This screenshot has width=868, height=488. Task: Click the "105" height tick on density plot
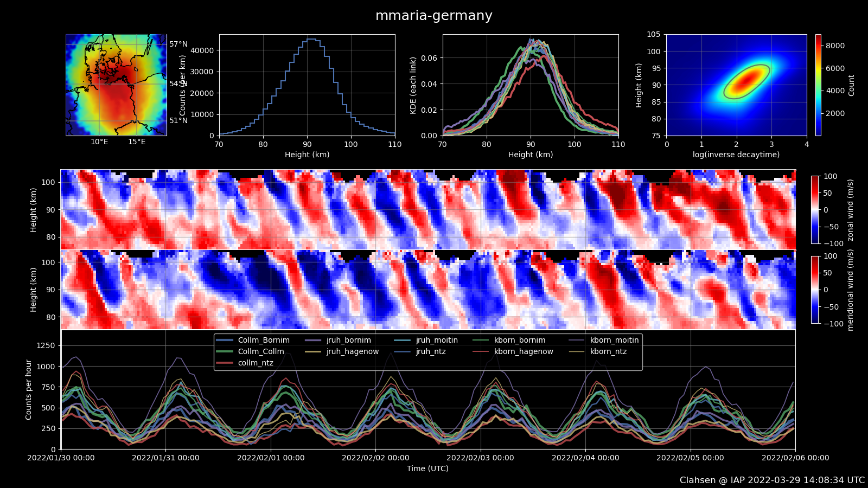point(654,34)
